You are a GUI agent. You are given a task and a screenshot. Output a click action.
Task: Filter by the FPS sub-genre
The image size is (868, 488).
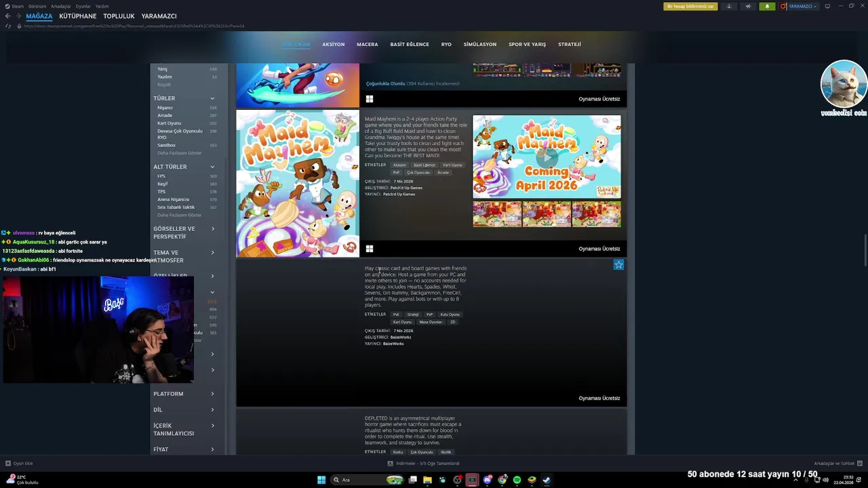(x=161, y=176)
